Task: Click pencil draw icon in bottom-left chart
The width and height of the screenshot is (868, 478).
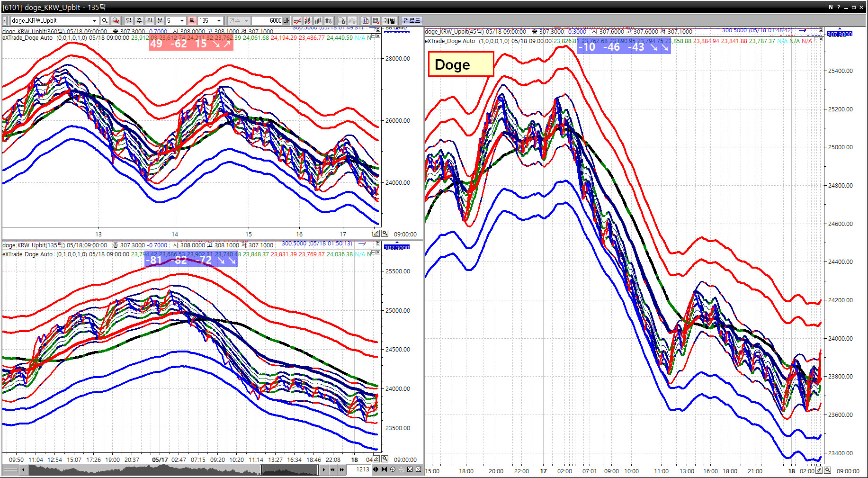Action: coord(376,459)
